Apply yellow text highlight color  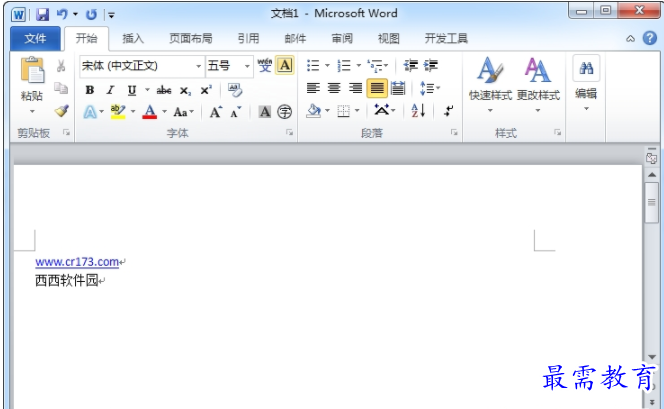click(118, 112)
